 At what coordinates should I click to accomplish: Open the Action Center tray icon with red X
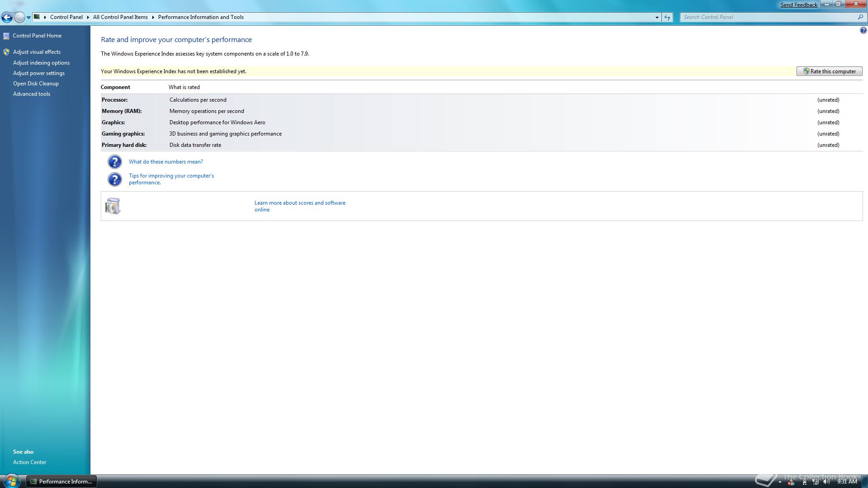[791, 482]
